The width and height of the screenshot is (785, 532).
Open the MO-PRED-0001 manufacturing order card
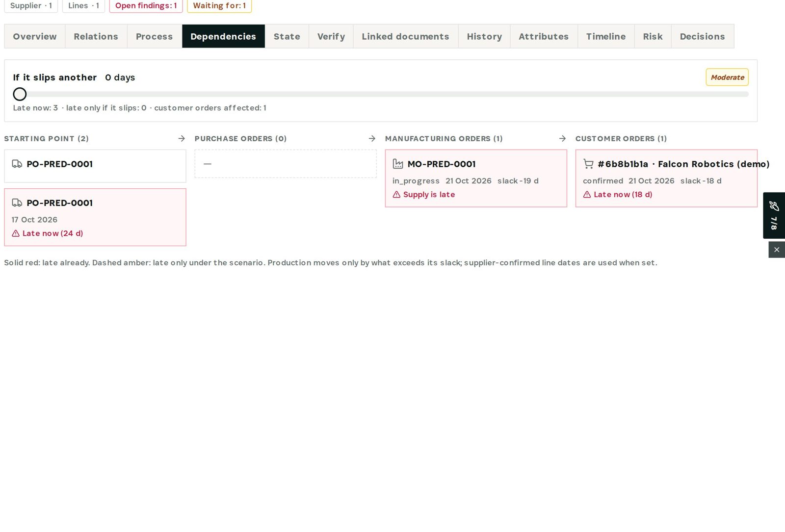pos(476,178)
